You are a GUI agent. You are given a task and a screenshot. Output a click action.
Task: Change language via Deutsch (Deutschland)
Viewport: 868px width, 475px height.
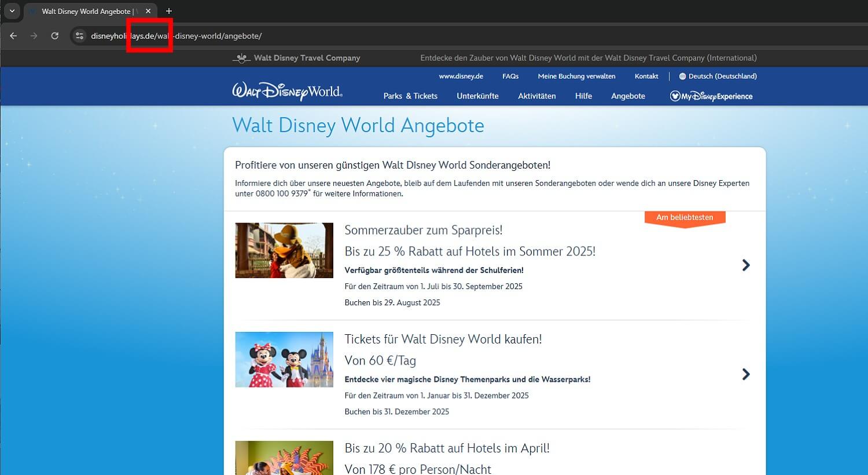pyautogui.click(x=718, y=76)
